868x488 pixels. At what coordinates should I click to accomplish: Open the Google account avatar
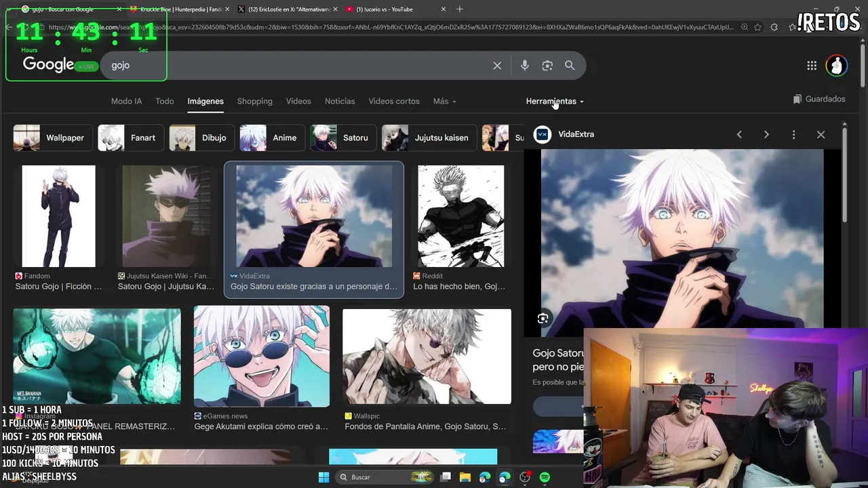837,66
